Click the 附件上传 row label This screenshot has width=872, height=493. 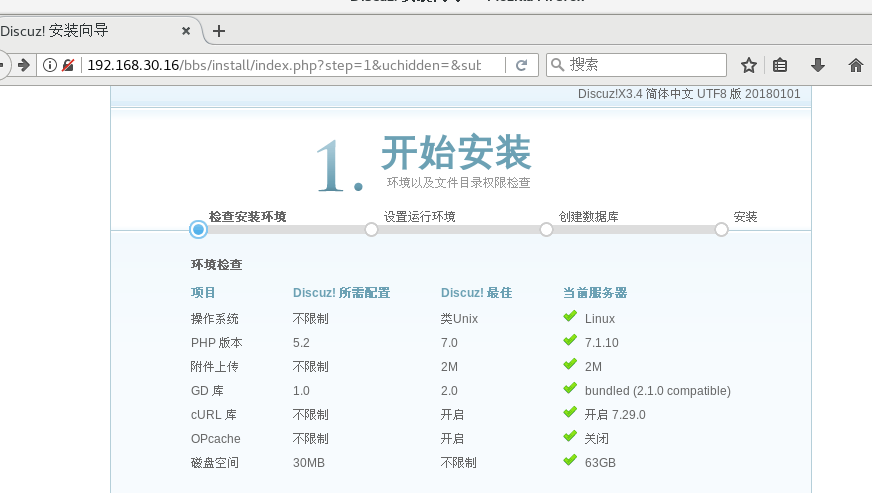[215, 367]
